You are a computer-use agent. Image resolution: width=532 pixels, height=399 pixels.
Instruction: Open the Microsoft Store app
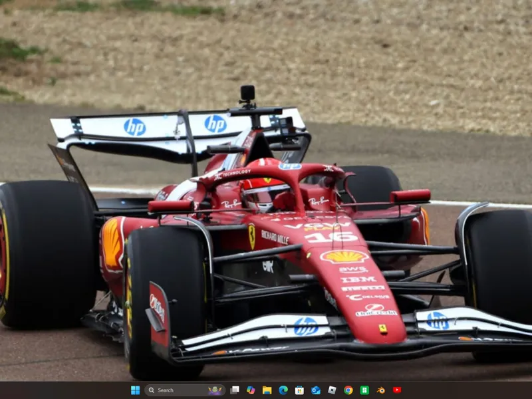click(x=299, y=390)
